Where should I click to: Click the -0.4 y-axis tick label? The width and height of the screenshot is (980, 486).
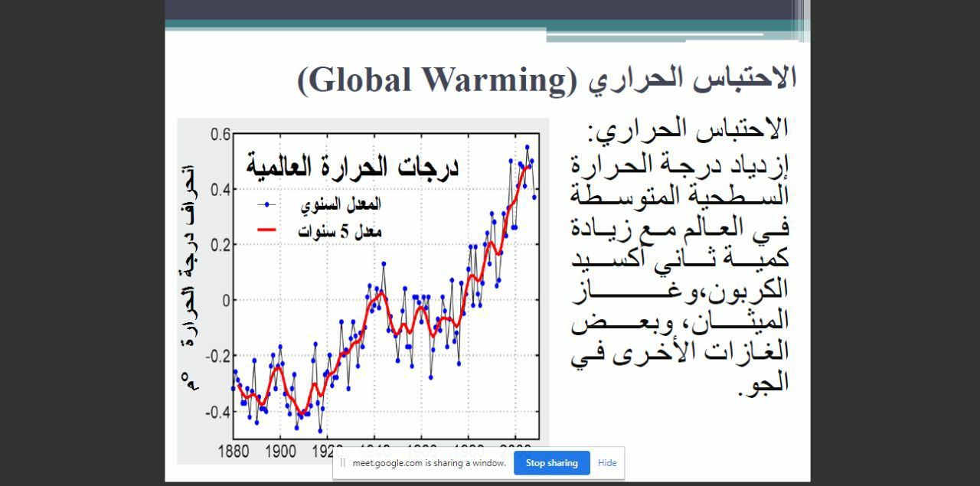pos(218,412)
